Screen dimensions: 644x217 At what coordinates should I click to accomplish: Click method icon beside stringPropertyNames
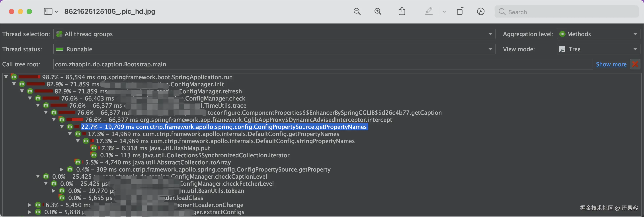[86, 141]
